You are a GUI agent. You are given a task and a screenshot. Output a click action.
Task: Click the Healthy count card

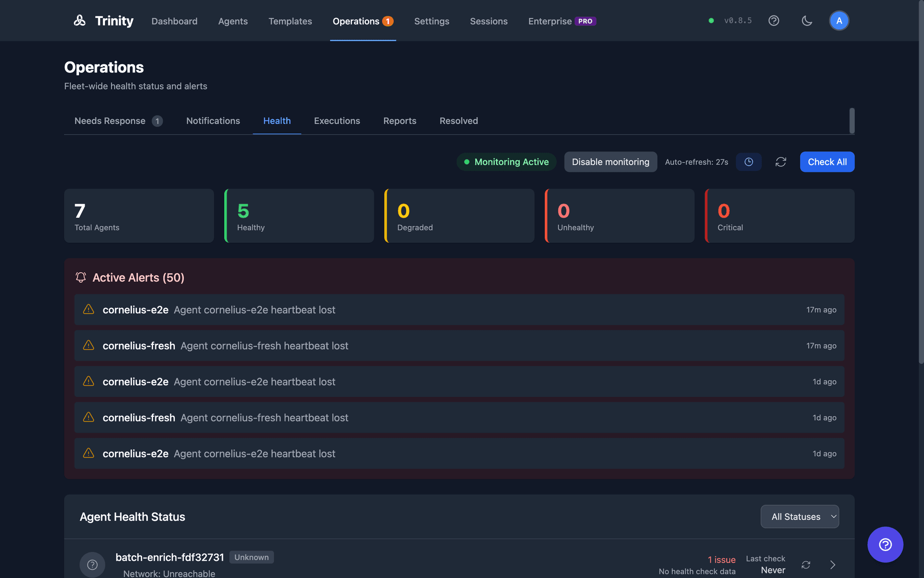click(299, 216)
